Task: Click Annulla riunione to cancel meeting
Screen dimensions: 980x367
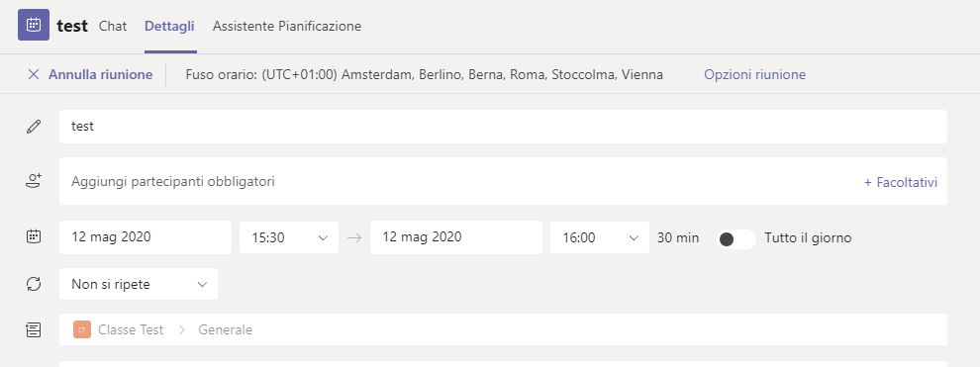Action: point(101,74)
